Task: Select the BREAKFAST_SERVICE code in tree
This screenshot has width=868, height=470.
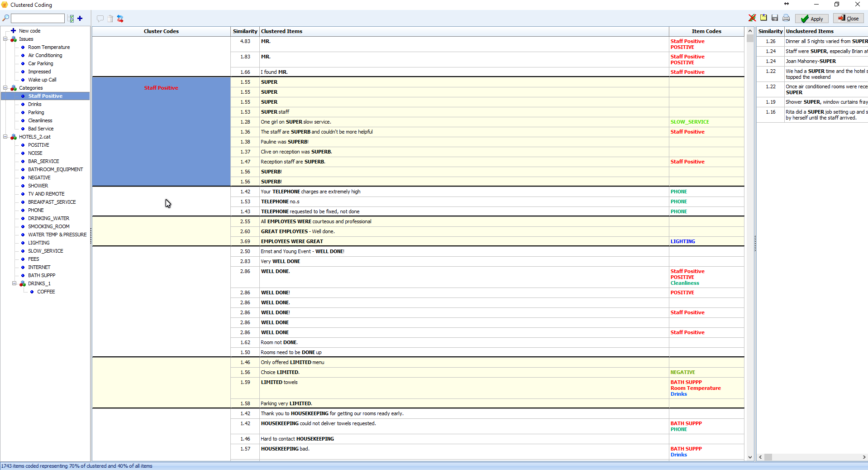Action: click(52, 202)
